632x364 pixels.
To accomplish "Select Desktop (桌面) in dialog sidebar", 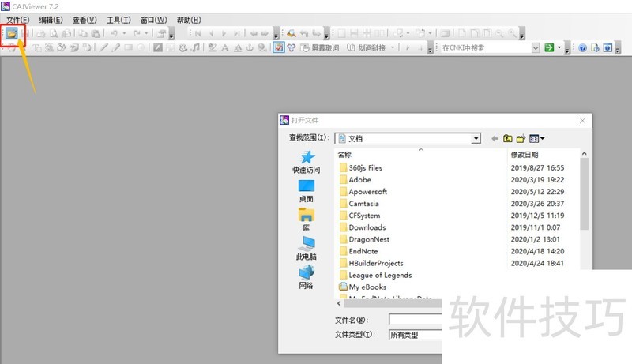I will point(306,190).
